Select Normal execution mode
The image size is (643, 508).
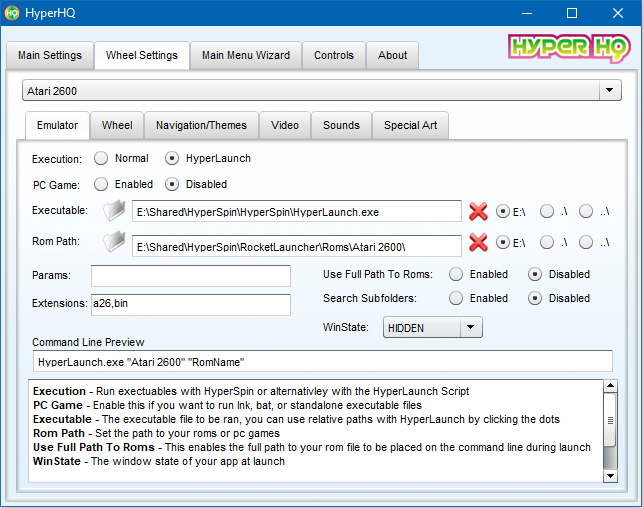[101, 158]
